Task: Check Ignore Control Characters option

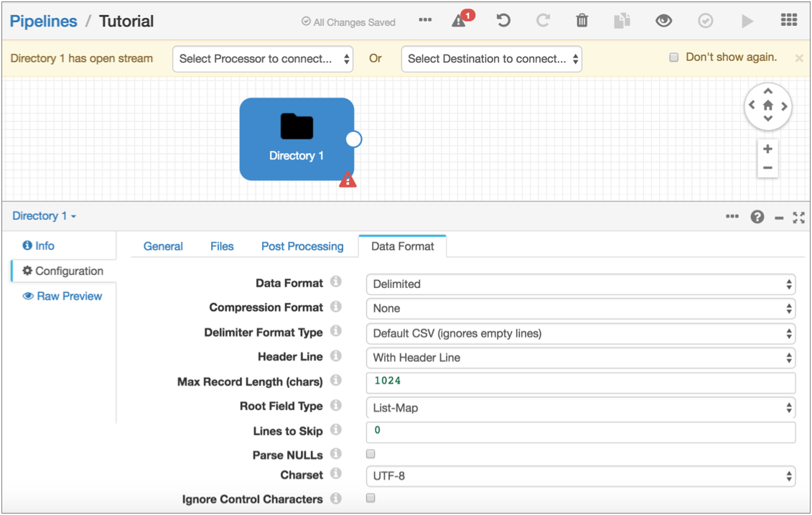Action: (x=370, y=498)
